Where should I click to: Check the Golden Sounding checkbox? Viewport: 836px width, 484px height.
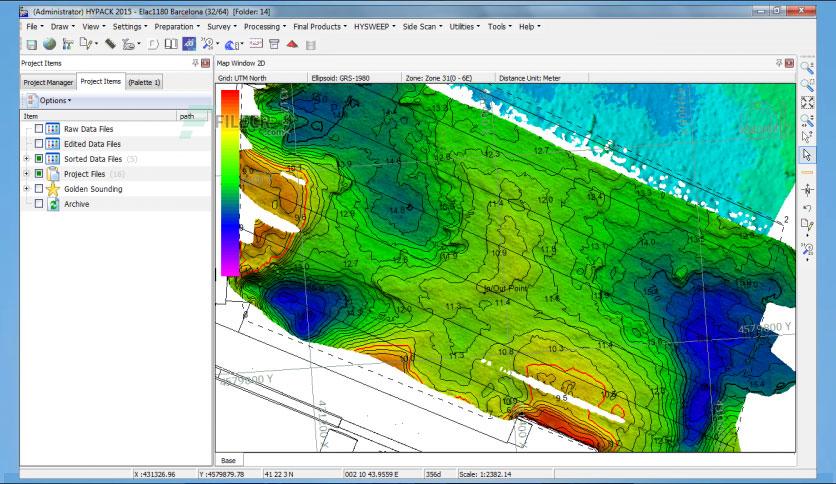39,188
